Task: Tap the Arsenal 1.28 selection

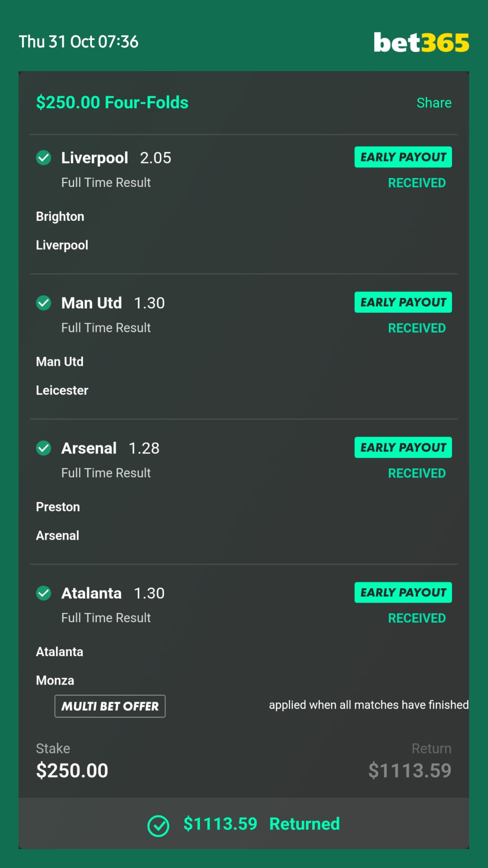Action: point(110,448)
